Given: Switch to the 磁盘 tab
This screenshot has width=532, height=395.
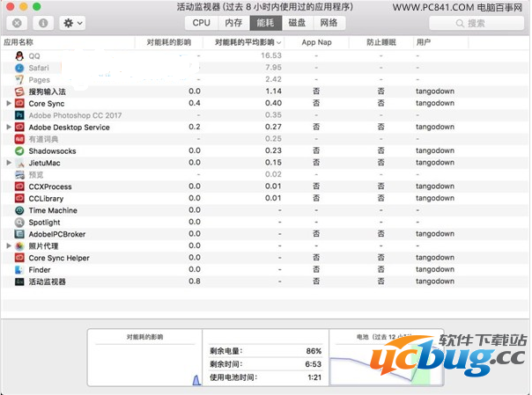Looking at the screenshot, I should [x=297, y=23].
